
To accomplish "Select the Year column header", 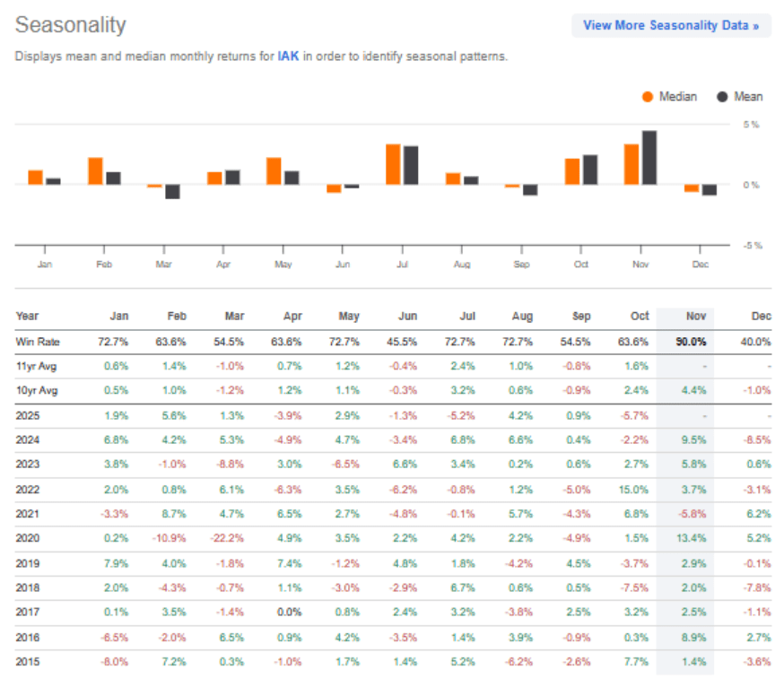I will [x=27, y=316].
